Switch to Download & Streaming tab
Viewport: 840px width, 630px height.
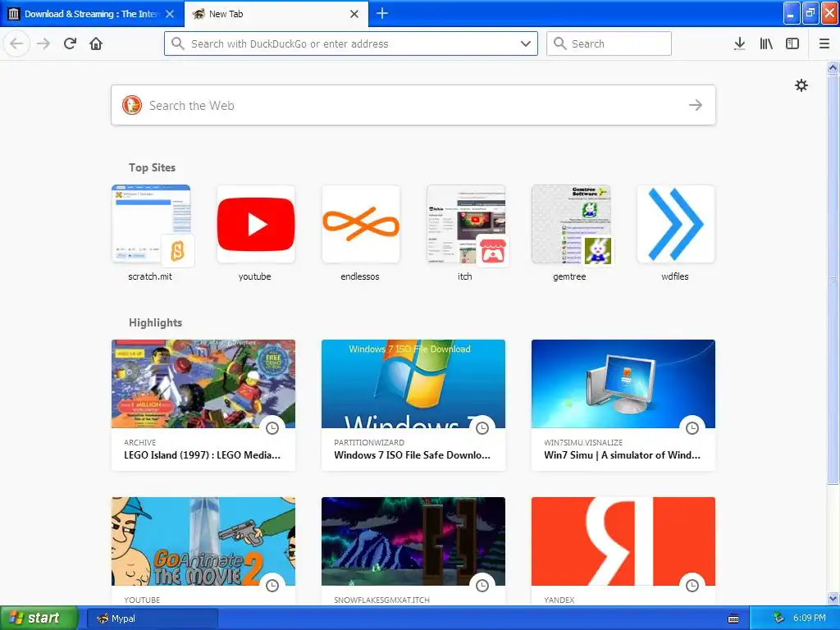coord(91,14)
